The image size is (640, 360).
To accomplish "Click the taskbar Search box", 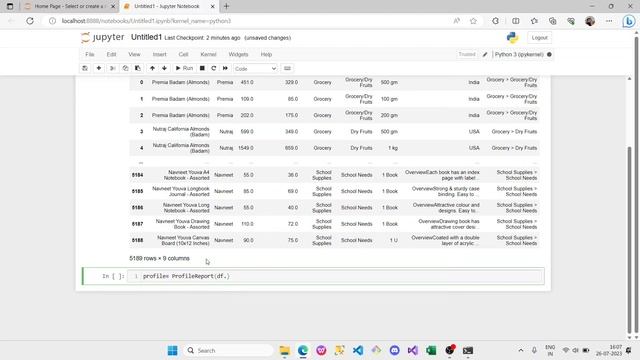I will (229, 351).
